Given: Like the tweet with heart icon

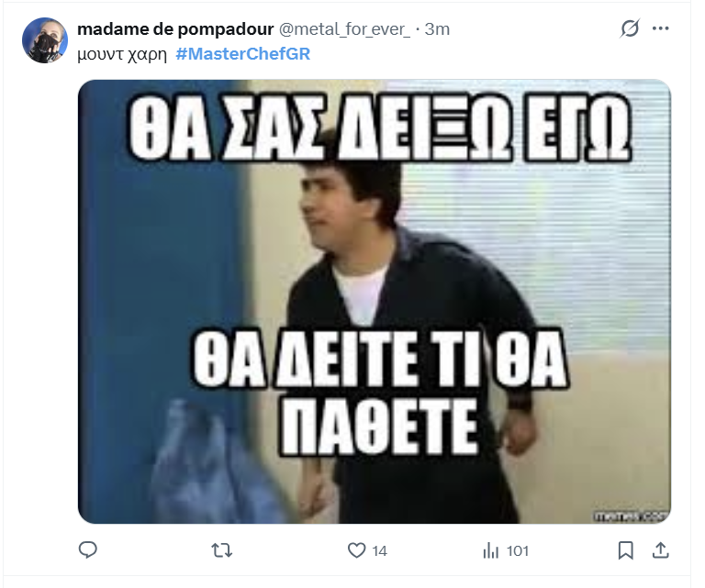Looking at the screenshot, I should pos(356,550).
